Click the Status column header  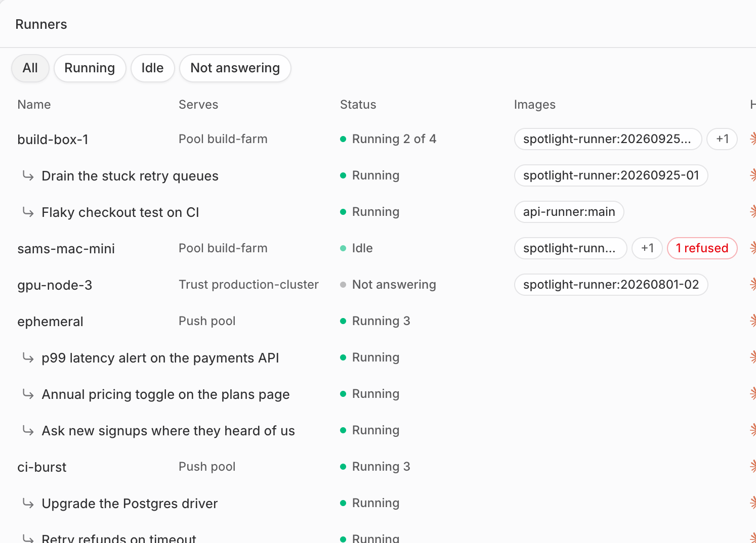point(358,105)
